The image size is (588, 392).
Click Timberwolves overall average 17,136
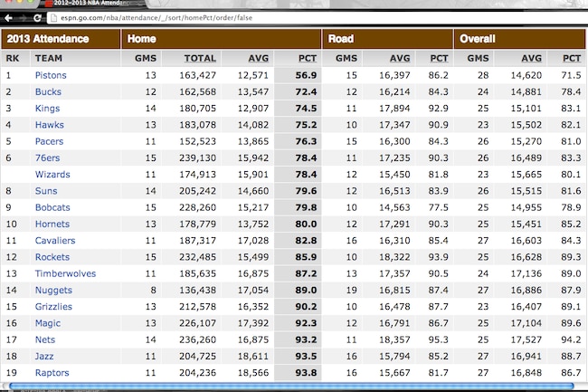(526, 273)
